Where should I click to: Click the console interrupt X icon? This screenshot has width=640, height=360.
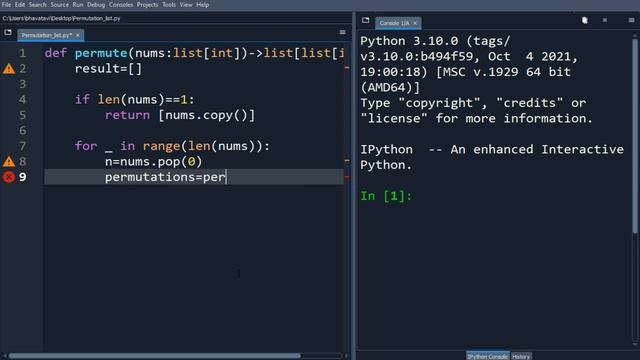[605, 20]
